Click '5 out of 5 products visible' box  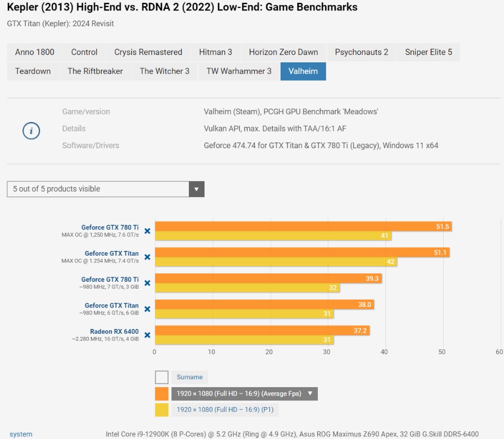[105, 189]
